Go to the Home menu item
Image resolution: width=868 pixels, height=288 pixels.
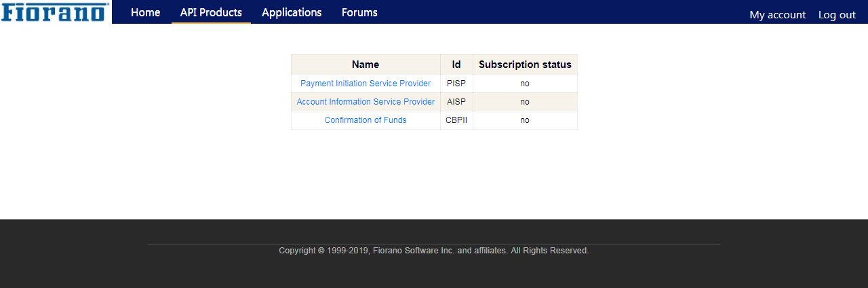(x=146, y=12)
